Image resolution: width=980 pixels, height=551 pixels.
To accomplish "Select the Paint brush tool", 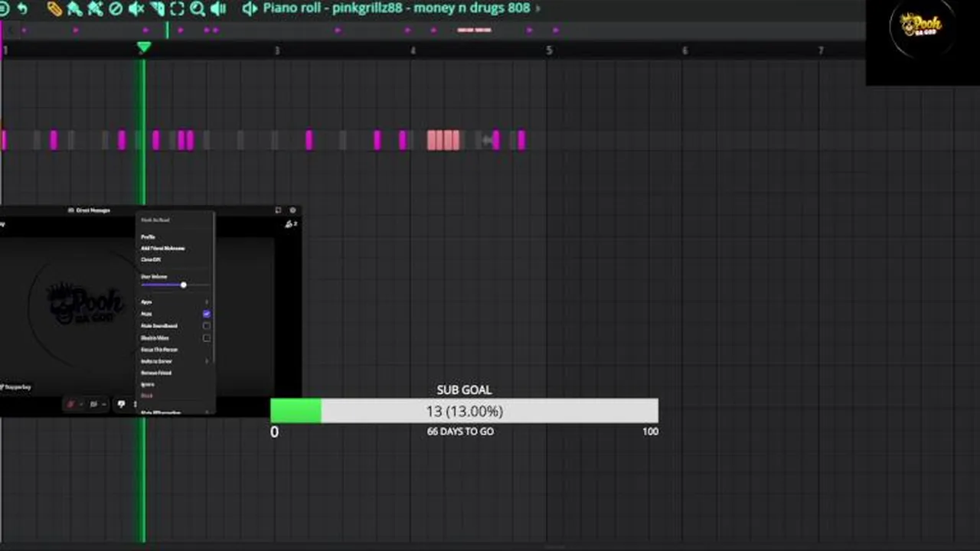I will click(74, 8).
